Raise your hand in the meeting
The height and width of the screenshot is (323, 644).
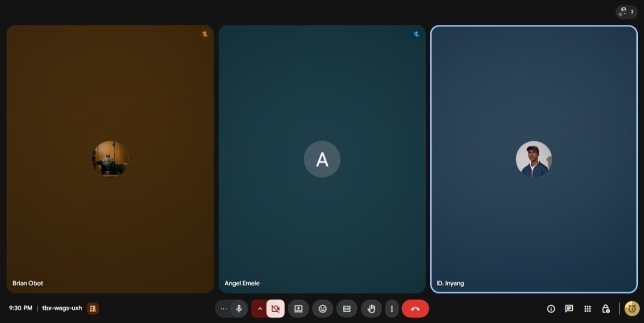371,308
